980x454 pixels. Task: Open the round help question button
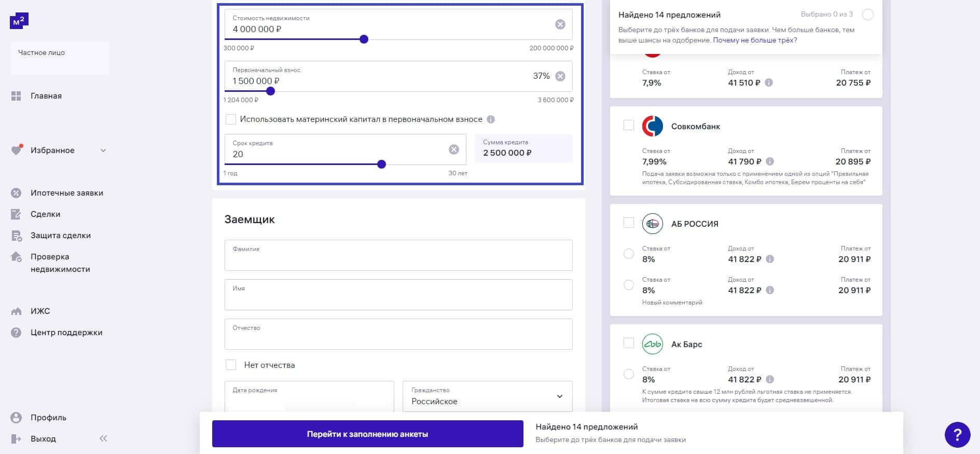pyautogui.click(x=957, y=435)
